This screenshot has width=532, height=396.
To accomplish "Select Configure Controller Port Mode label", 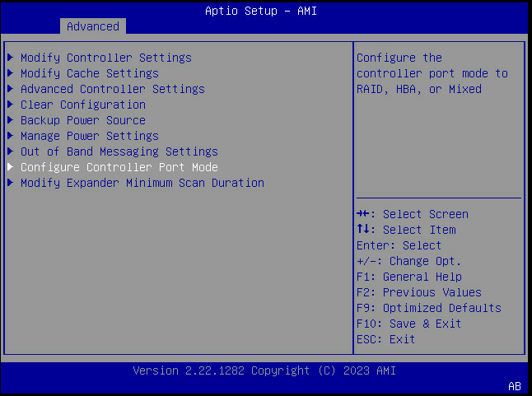I will click(119, 167).
